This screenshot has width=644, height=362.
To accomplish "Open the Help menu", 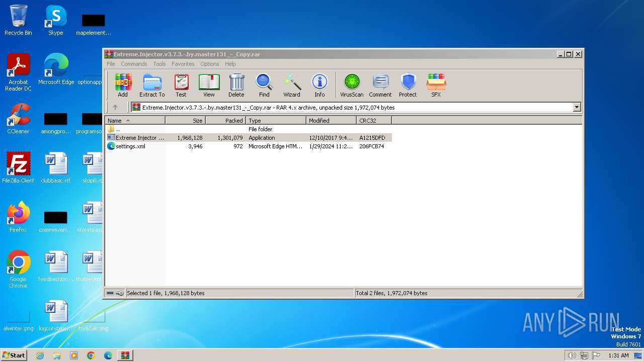I will [x=230, y=64].
